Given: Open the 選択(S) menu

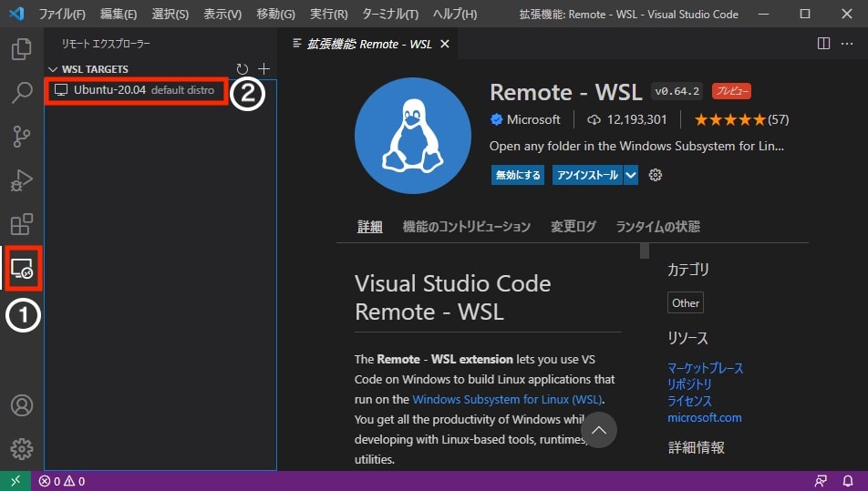Looking at the screenshot, I should pos(170,14).
